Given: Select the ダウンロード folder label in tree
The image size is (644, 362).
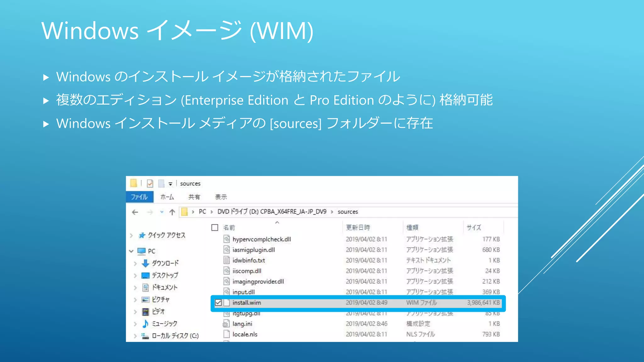Looking at the screenshot, I should tap(165, 263).
